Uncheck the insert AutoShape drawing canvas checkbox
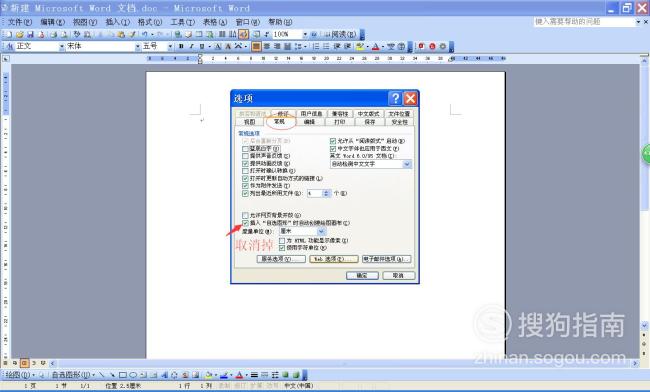Viewport: 650px width, 392px height. [x=245, y=223]
